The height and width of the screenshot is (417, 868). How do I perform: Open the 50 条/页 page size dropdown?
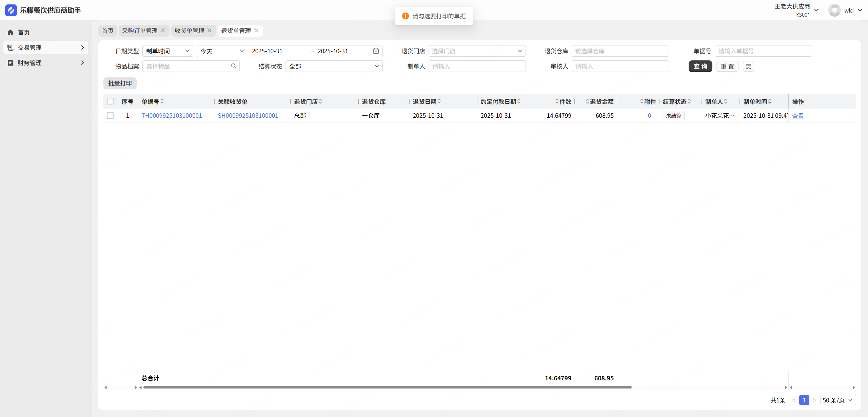point(837,400)
